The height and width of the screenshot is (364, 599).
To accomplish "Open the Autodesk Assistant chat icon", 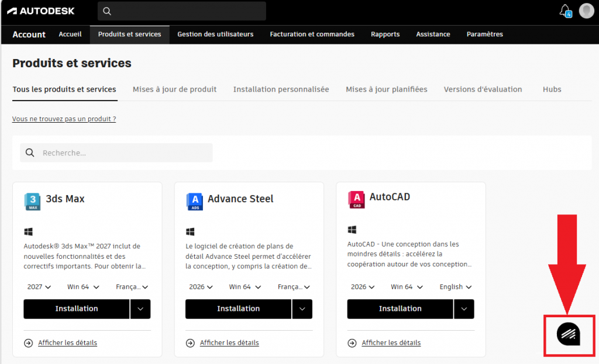I will (568, 334).
